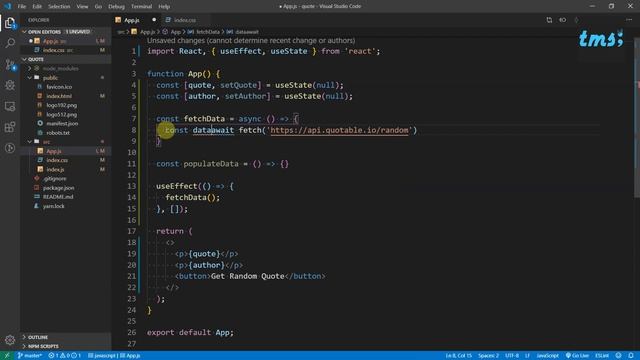Open the View menu
Image resolution: width=640 pixels, height=360 pixels.
(x=82, y=7)
